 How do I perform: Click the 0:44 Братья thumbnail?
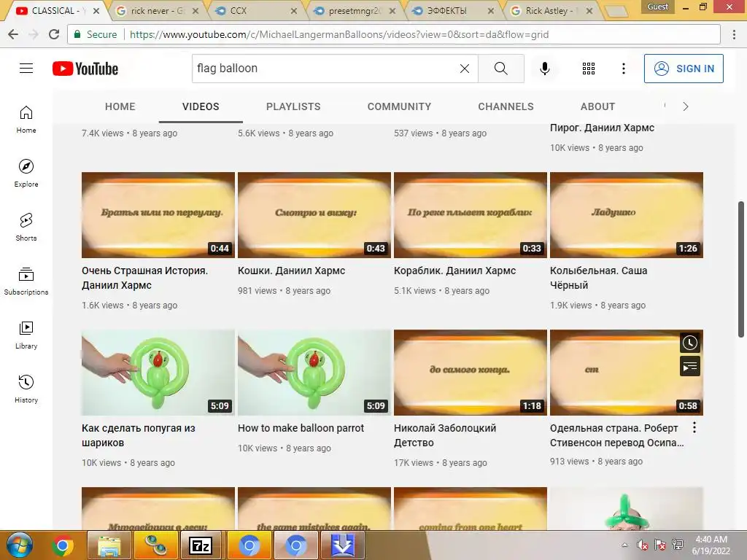click(158, 215)
